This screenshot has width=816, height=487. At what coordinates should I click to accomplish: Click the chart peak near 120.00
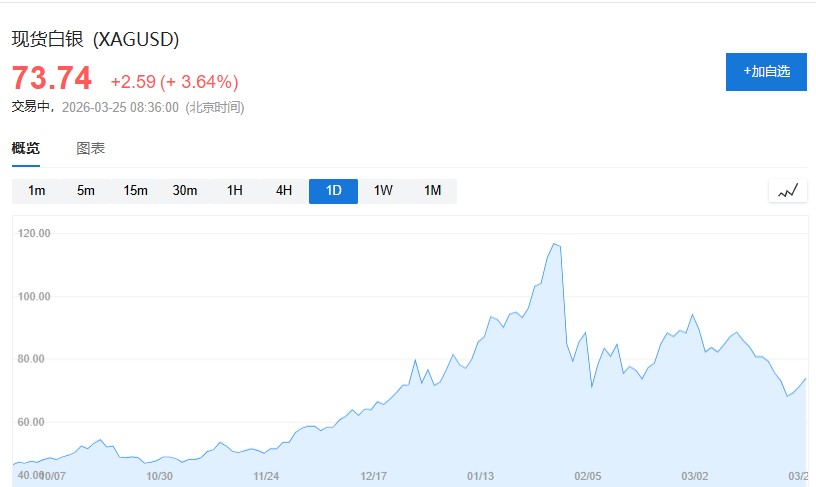click(x=555, y=244)
